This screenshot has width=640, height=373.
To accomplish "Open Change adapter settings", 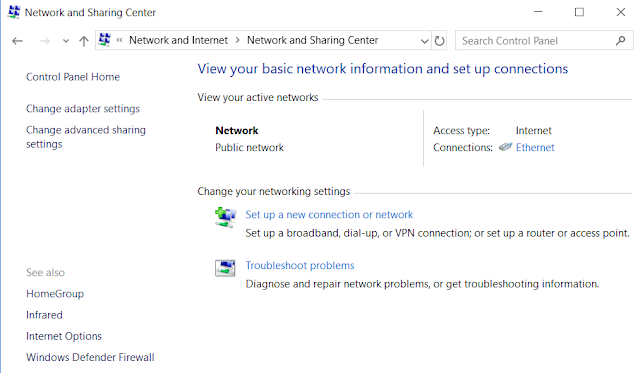I will coord(83,109).
